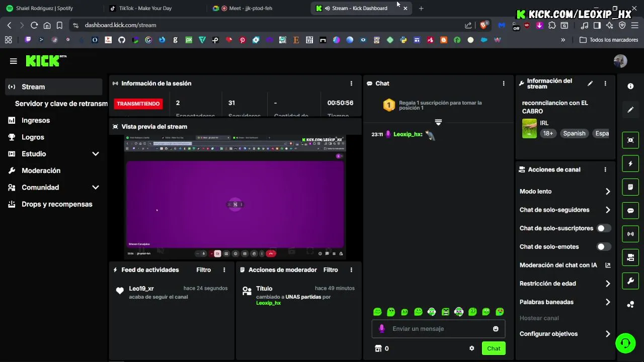Click the document list icon in right sidebar
Viewport: 644px width, 362px height.
point(630,187)
